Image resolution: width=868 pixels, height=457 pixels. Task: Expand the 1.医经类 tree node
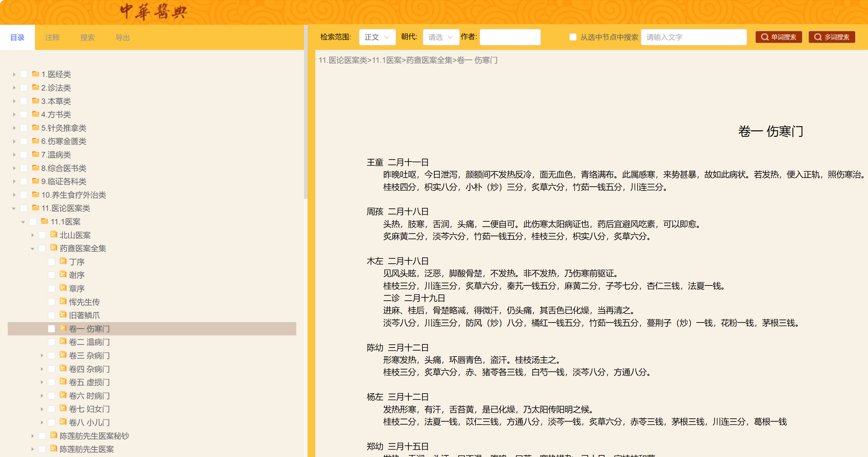pos(14,74)
